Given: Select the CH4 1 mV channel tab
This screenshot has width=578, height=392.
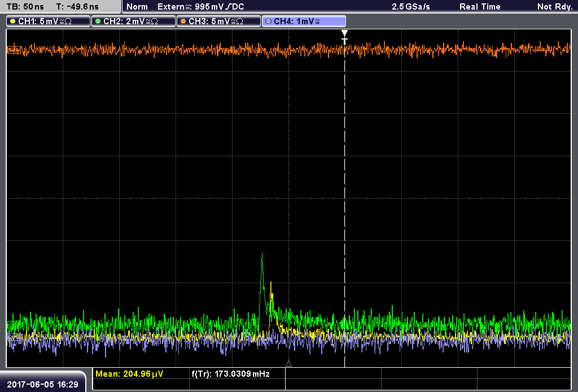Looking at the screenshot, I should [x=304, y=21].
